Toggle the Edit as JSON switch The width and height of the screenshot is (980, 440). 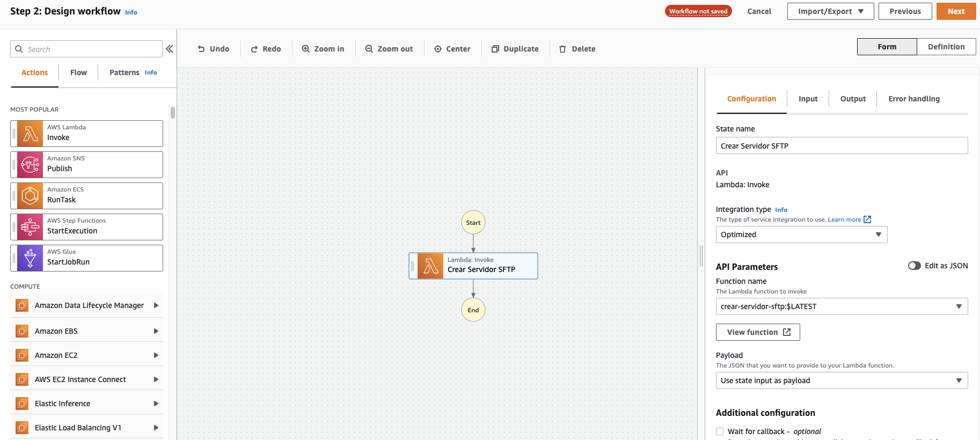915,266
